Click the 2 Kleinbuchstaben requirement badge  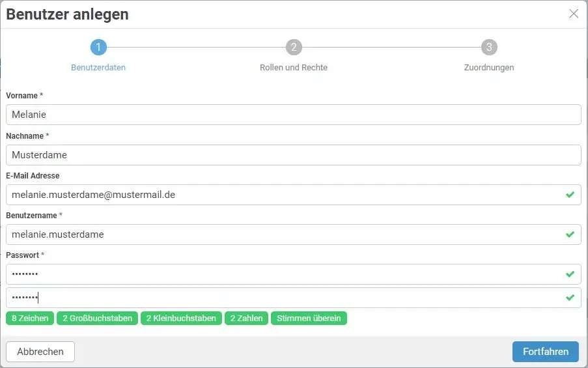(x=181, y=318)
